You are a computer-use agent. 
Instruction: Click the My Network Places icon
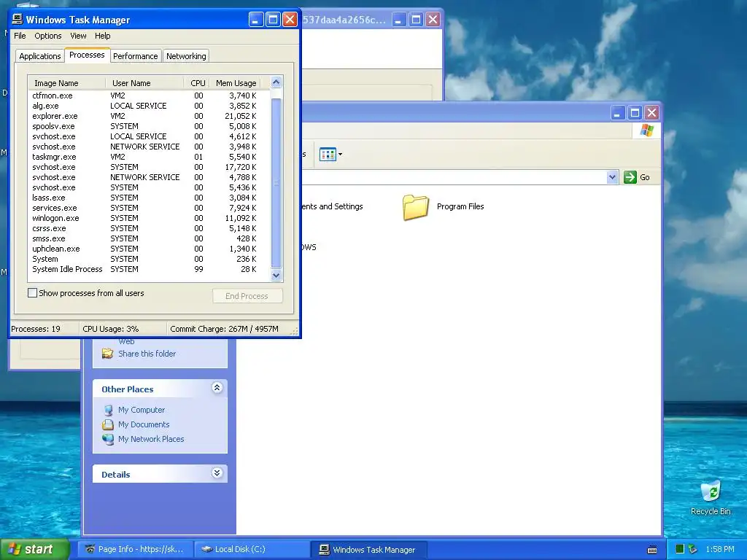pyautogui.click(x=108, y=439)
